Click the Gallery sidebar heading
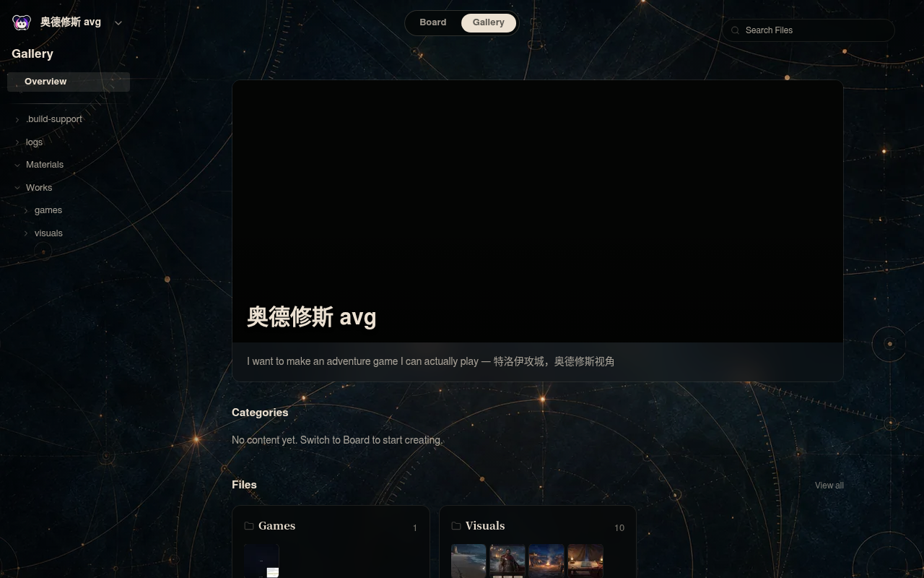 [32, 54]
